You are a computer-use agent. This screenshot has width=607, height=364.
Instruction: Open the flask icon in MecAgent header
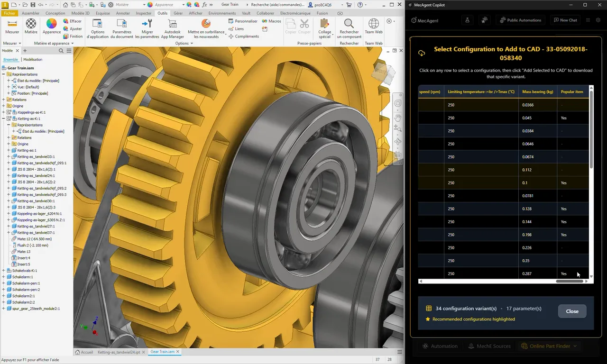click(x=467, y=20)
